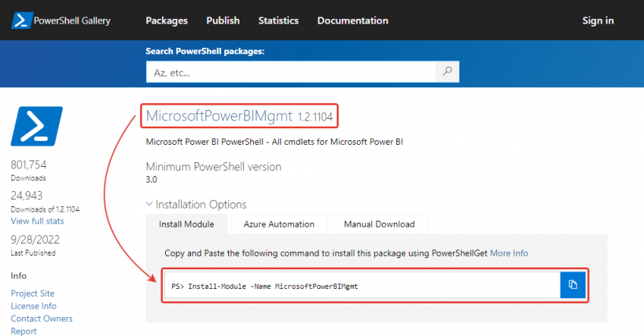Screen dimensions: 644x336
Task: Open the More Info link
Action: pos(509,253)
